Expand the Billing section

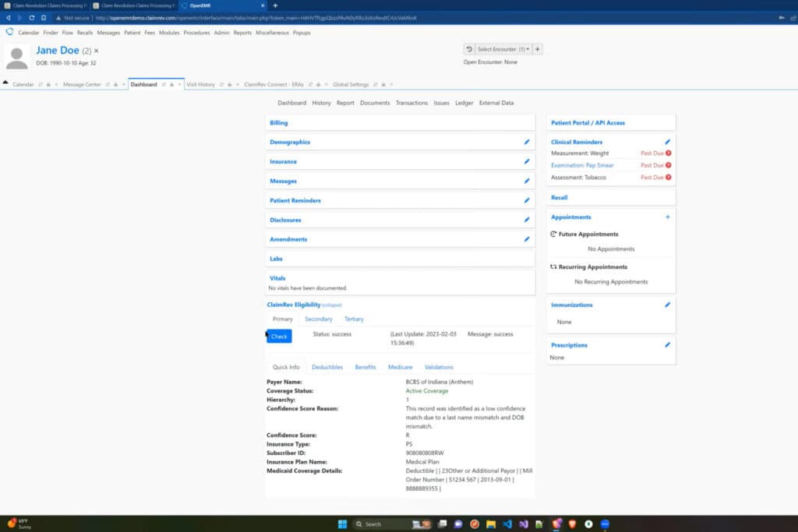[x=278, y=123]
